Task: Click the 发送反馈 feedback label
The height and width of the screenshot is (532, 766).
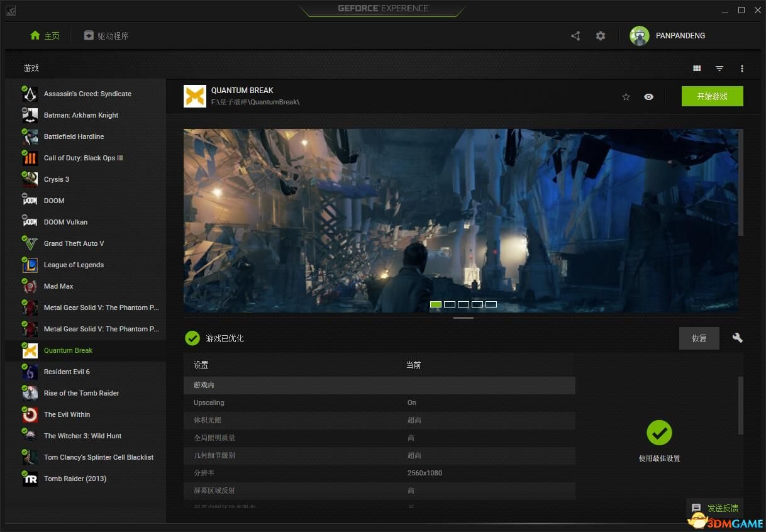Action: tap(723, 508)
